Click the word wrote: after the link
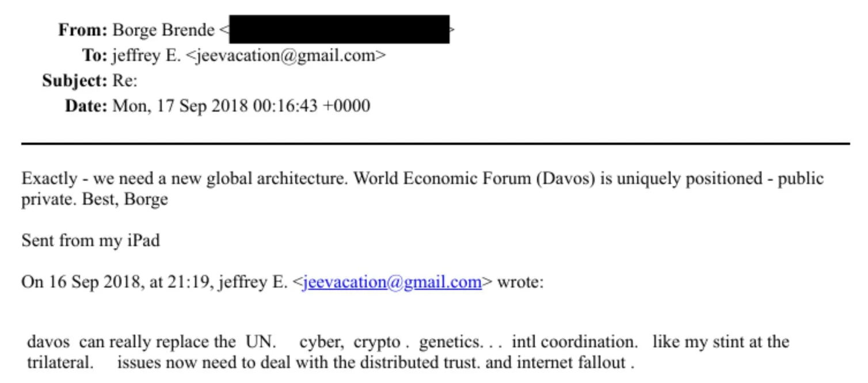This screenshot has width=868, height=383. pyautogui.click(x=520, y=282)
